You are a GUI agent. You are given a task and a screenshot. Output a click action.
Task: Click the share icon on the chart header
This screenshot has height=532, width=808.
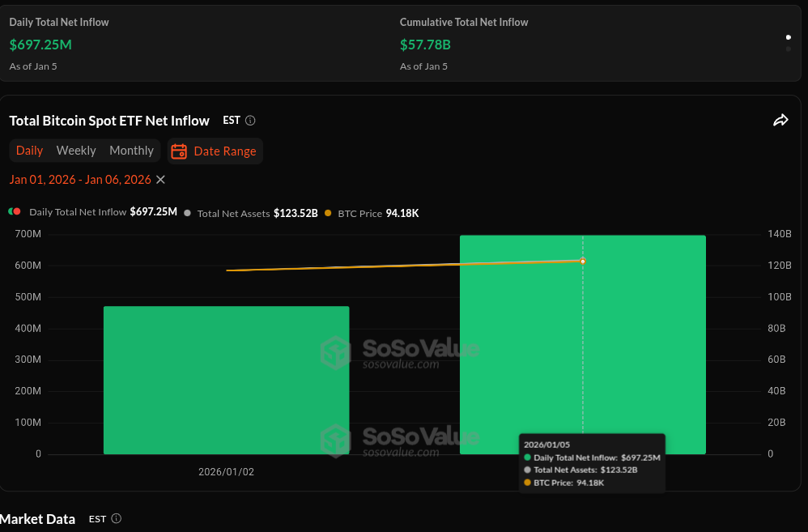(780, 119)
